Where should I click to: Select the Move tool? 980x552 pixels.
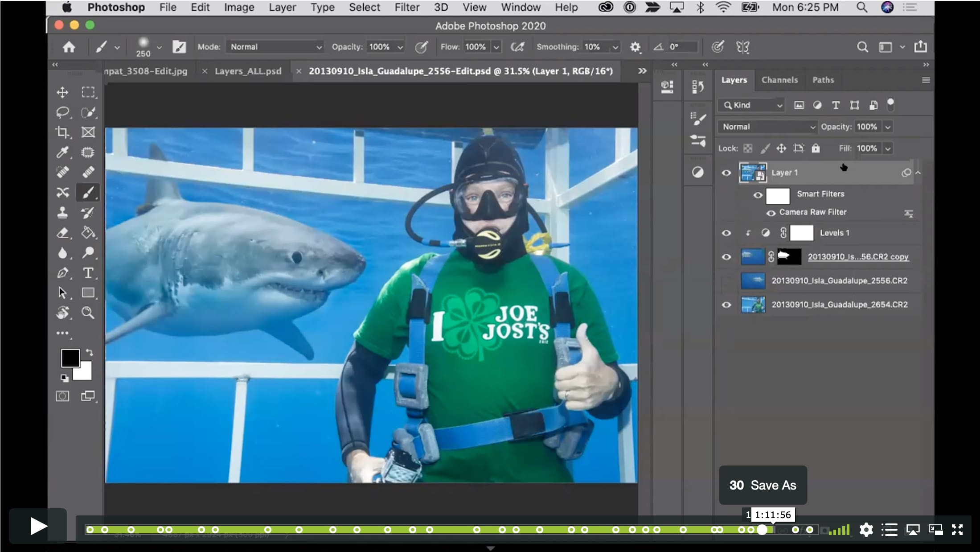click(x=62, y=92)
